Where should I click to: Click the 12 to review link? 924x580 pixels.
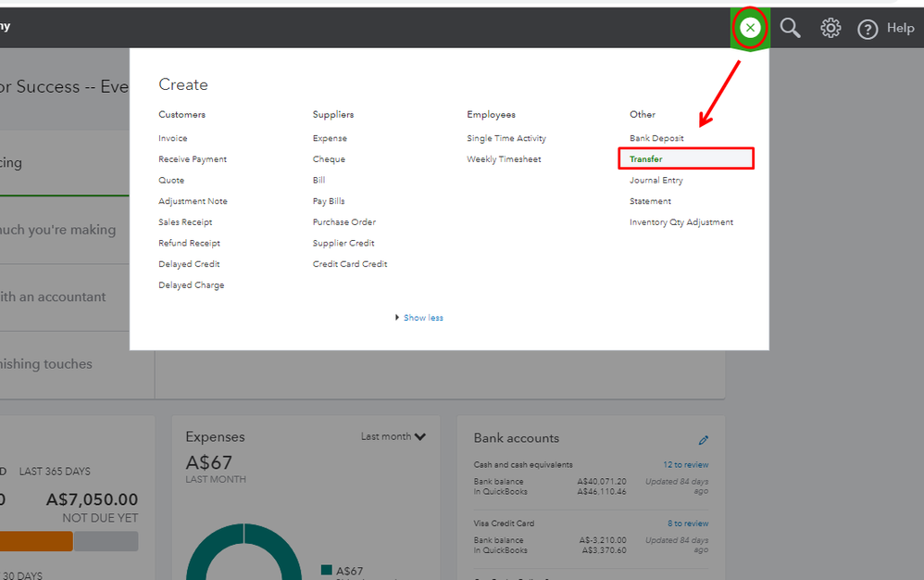click(685, 464)
